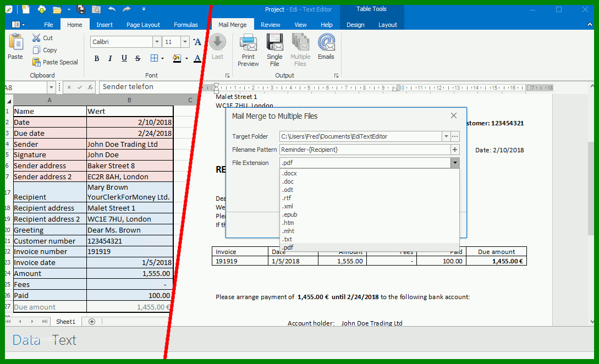Image resolution: width=599 pixels, height=364 pixels.
Task: Expand the Target Folder dropdown
Action: coord(446,136)
